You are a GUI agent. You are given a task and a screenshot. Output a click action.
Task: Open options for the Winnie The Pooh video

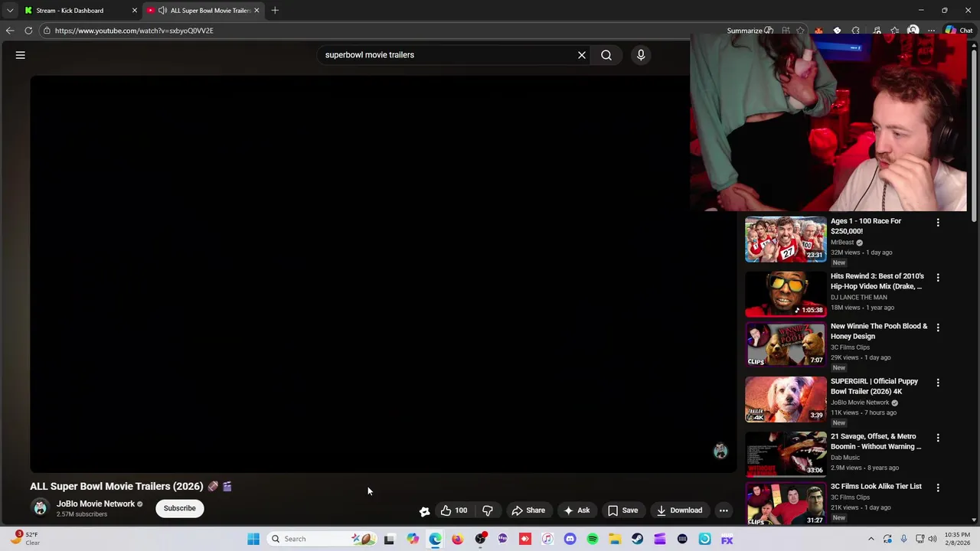(938, 327)
